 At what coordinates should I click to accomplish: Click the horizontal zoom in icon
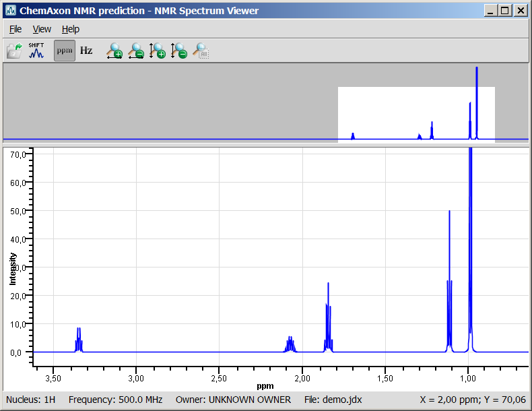point(114,51)
